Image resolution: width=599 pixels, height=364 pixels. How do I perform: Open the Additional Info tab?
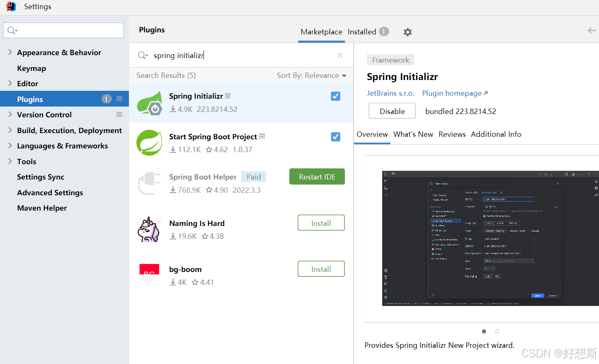pyautogui.click(x=496, y=134)
